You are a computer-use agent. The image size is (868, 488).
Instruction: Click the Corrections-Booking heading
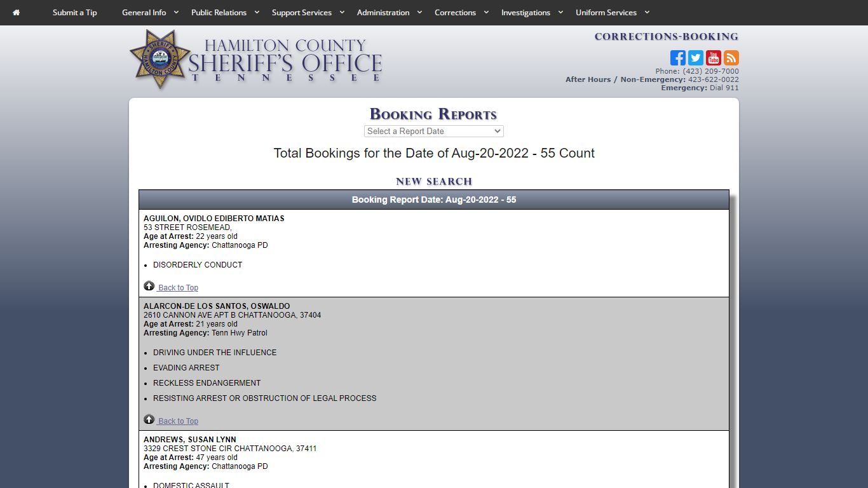pos(667,37)
